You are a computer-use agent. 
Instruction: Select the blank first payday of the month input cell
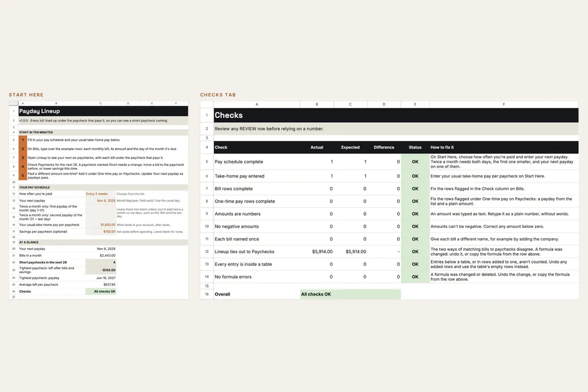(100, 208)
